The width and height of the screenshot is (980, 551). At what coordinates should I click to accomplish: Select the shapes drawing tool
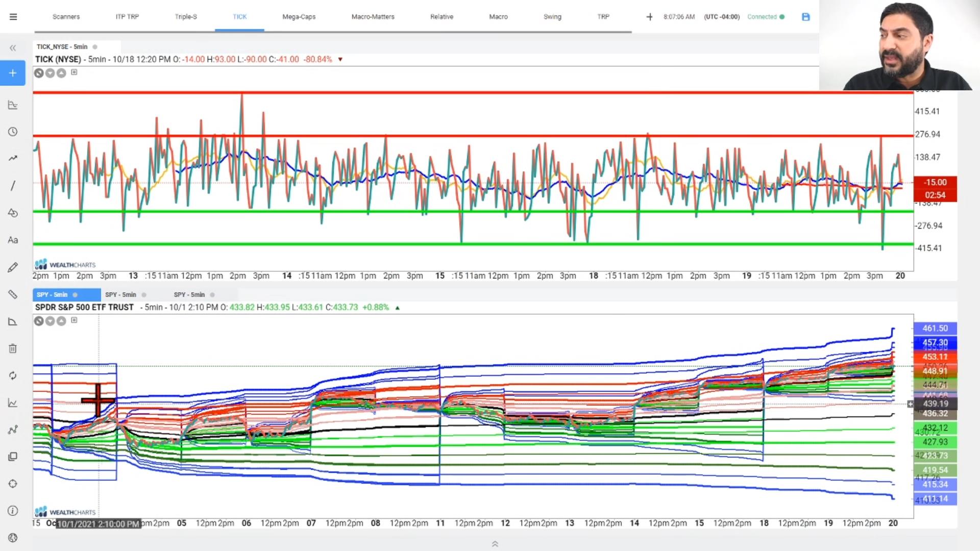(13, 213)
